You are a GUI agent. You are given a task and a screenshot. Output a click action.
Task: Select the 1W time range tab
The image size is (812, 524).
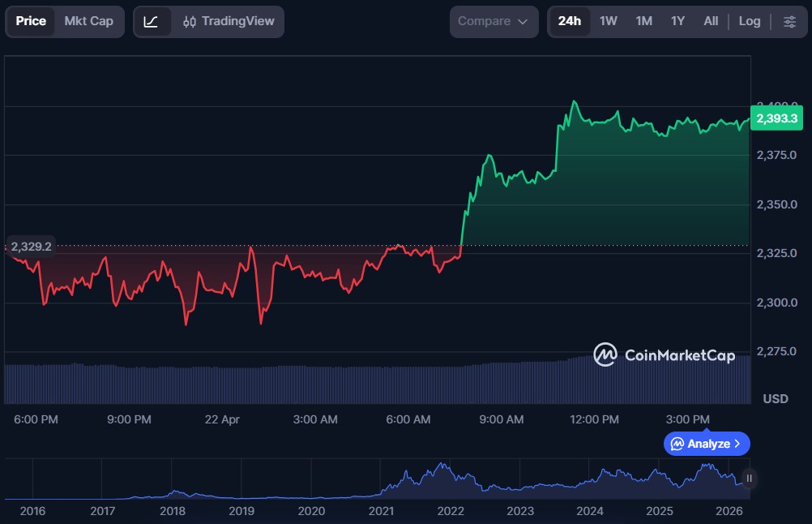[x=608, y=21]
